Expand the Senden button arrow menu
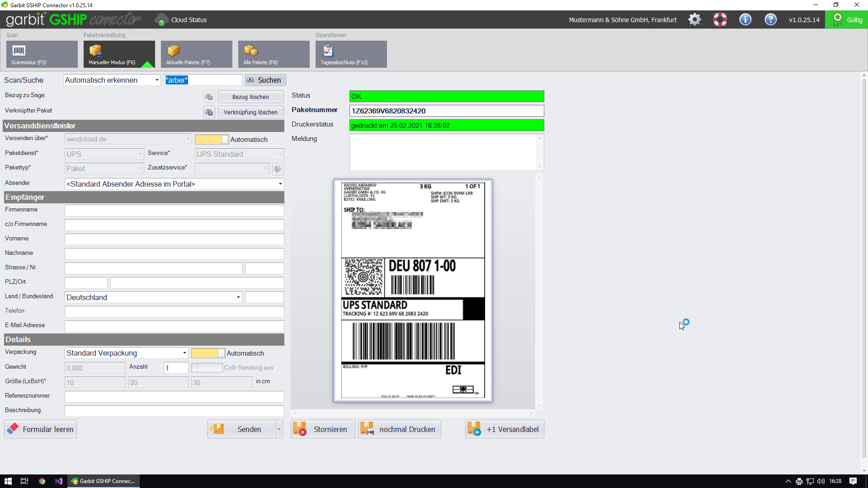 pos(279,429)
